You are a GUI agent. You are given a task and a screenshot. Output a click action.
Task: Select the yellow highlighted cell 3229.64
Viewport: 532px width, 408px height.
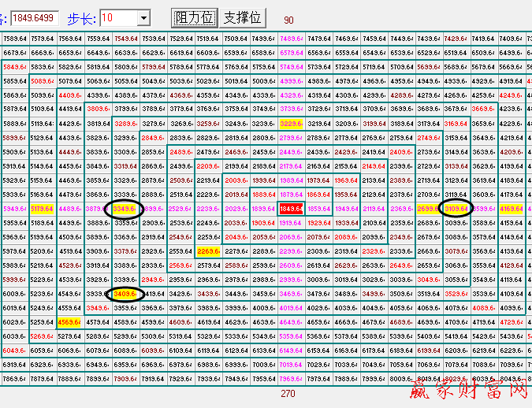pyautogui.click(x=291, y=124)
